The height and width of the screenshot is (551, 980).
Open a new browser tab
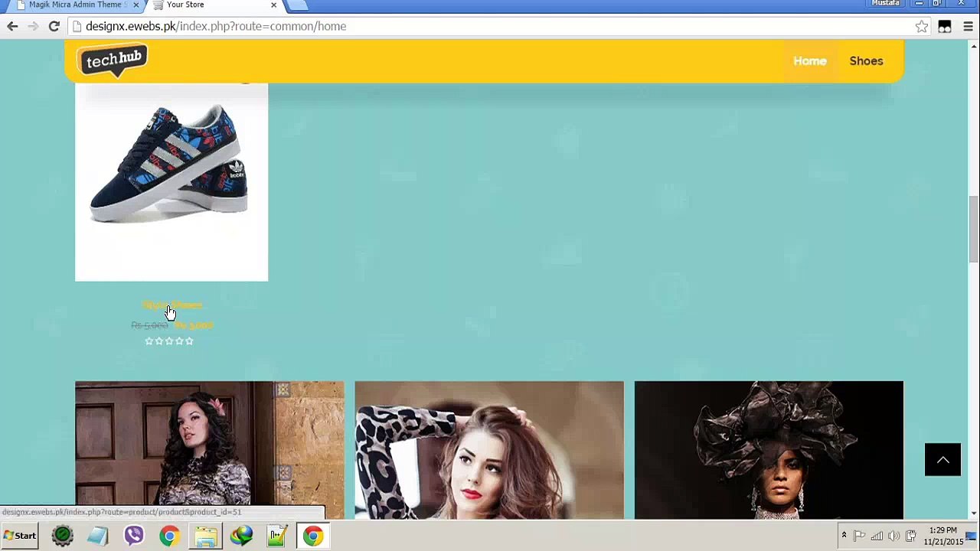[298, 5]
